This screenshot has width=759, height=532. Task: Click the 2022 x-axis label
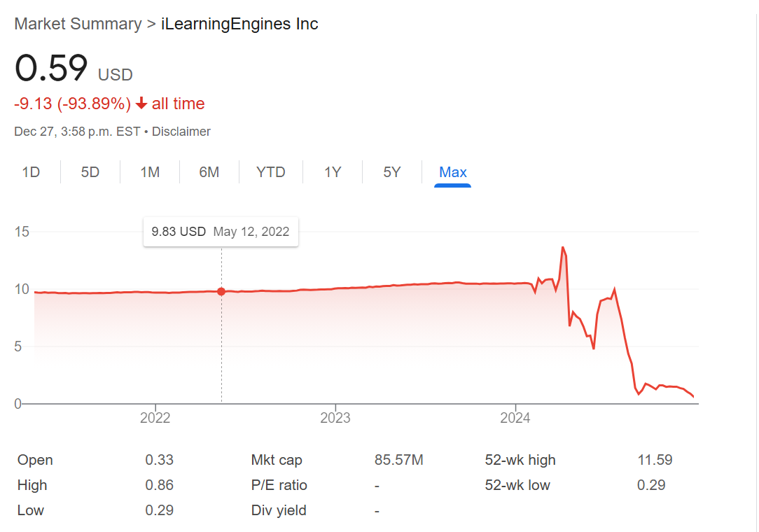coord(155,419)
